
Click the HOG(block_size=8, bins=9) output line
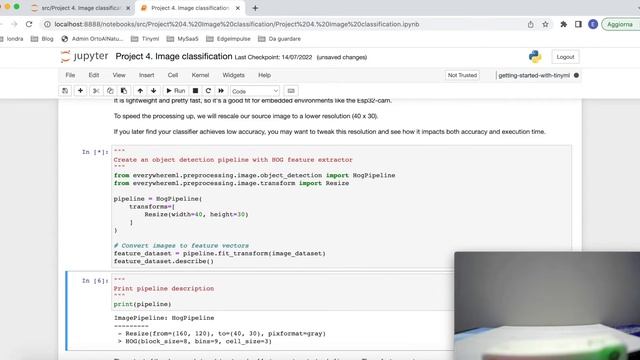[194, 341]
